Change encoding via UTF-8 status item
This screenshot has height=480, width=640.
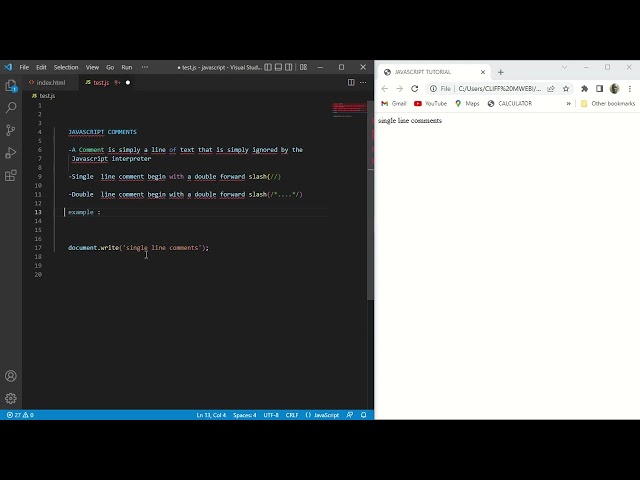(x=271, y=415)
